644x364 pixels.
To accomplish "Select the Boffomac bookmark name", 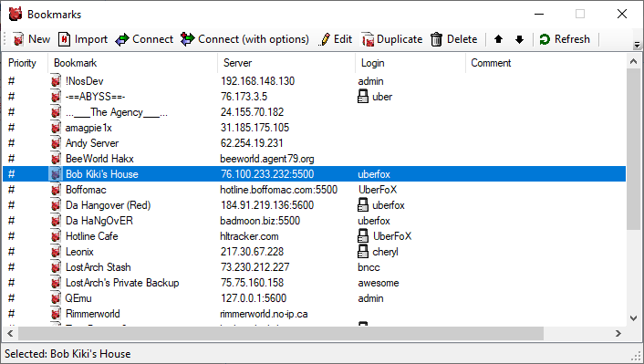I will point(86,190).
